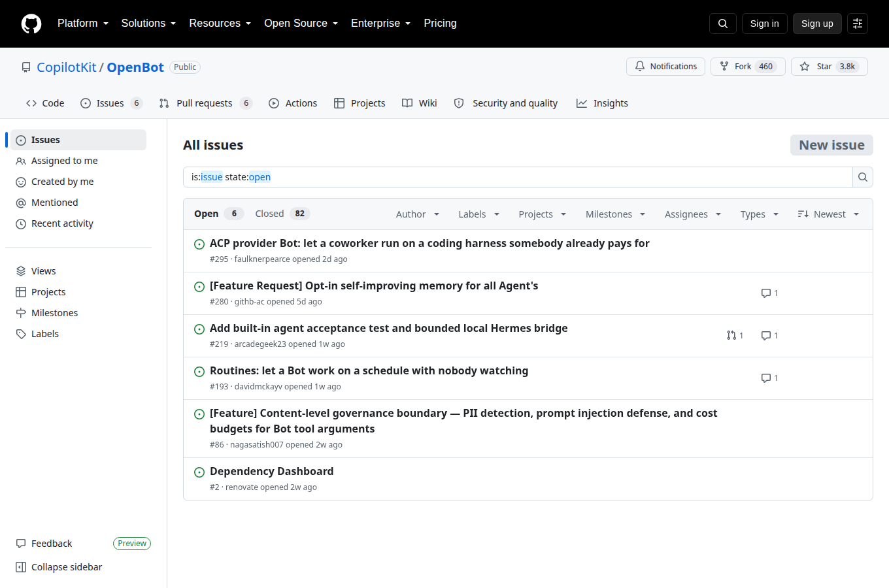This screenshot has height=588, width=889.
Task: Show the 82 Closed issues
Action: coord(282,214)
